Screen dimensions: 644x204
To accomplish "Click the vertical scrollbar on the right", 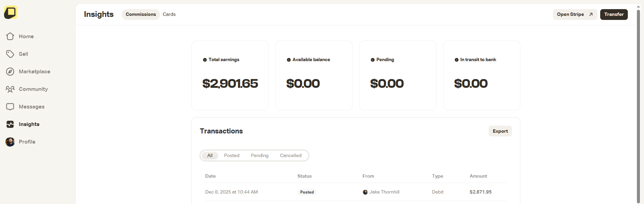I will pos(638,101).
